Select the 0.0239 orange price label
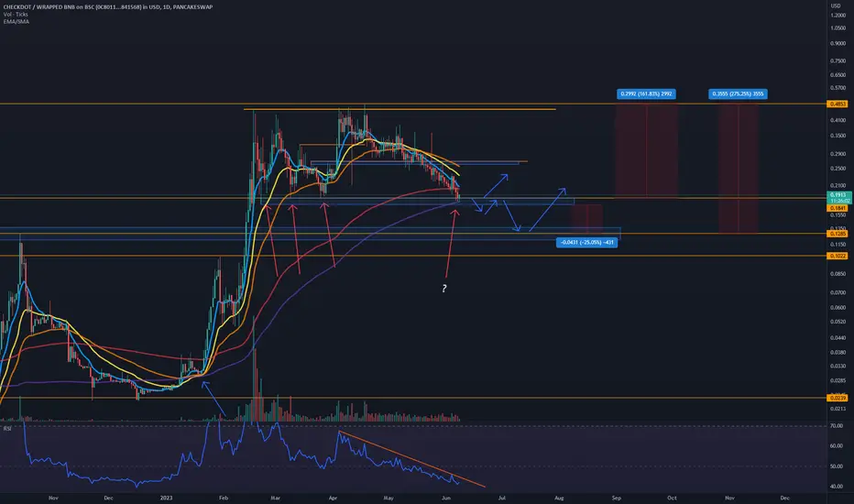Viewport: 854px width, 504px height. [x=838, y=399]
